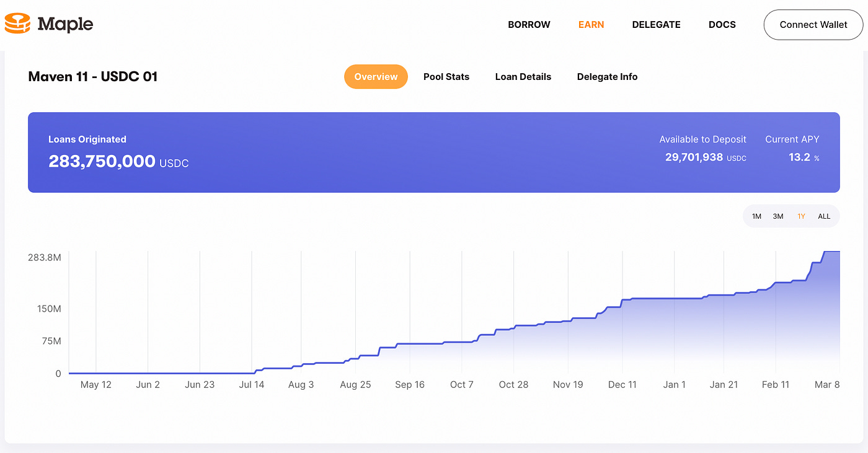Click the Current APY label

[792, 139]
